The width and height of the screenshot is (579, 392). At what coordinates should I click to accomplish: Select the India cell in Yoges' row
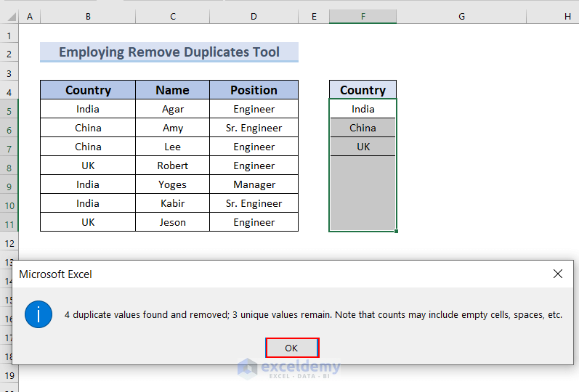[x=88, y=184]
